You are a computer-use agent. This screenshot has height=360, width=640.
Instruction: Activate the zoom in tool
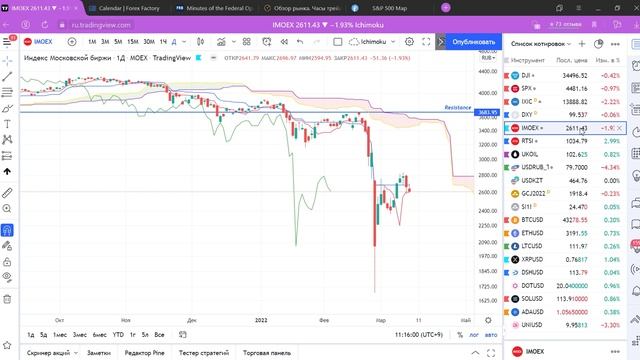tap(7, 209)
